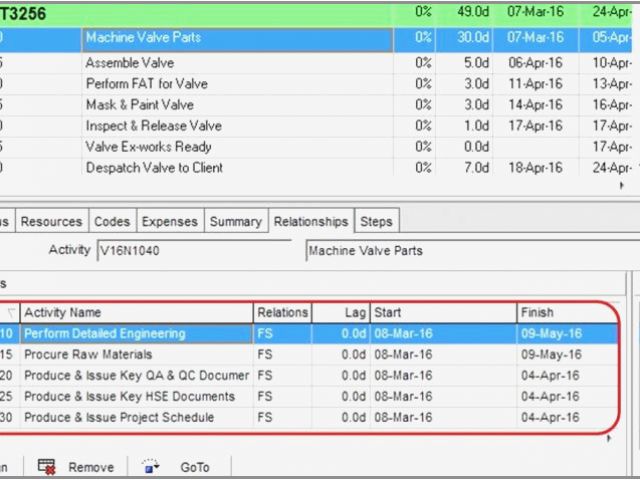Switch to the Summary tab
This screenshot has height=480, width=640.
pyautogui.click(x=235, y=221)
